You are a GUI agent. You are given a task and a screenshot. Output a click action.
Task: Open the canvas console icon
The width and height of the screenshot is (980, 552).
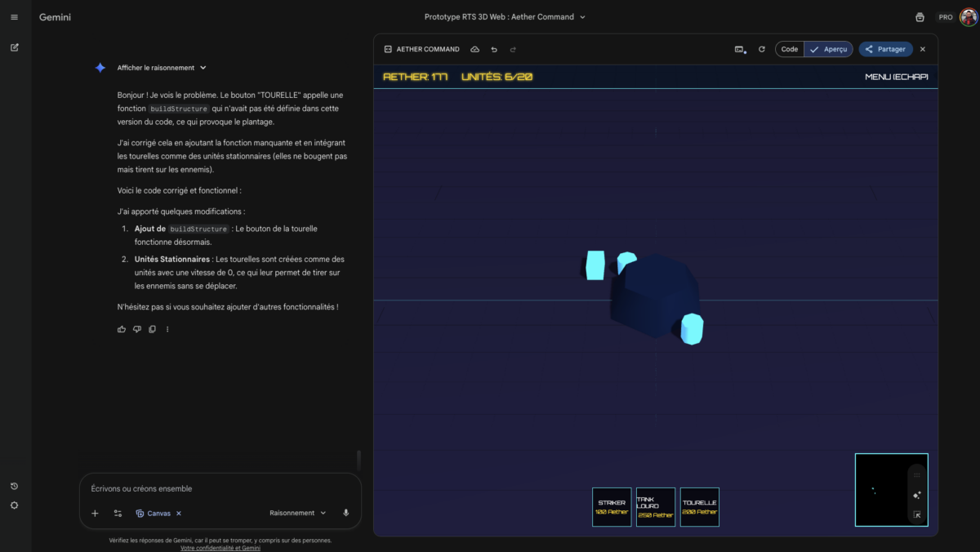[740, 49]
